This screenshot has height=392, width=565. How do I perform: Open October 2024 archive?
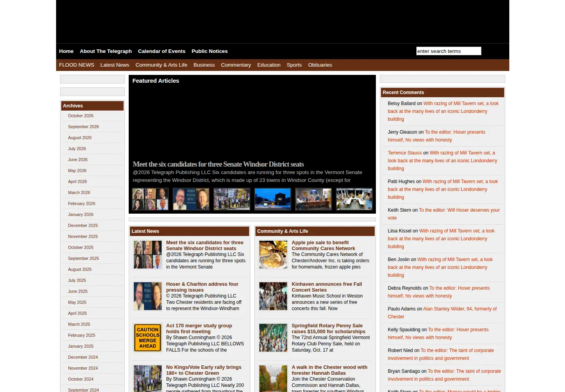coord(80,379)
